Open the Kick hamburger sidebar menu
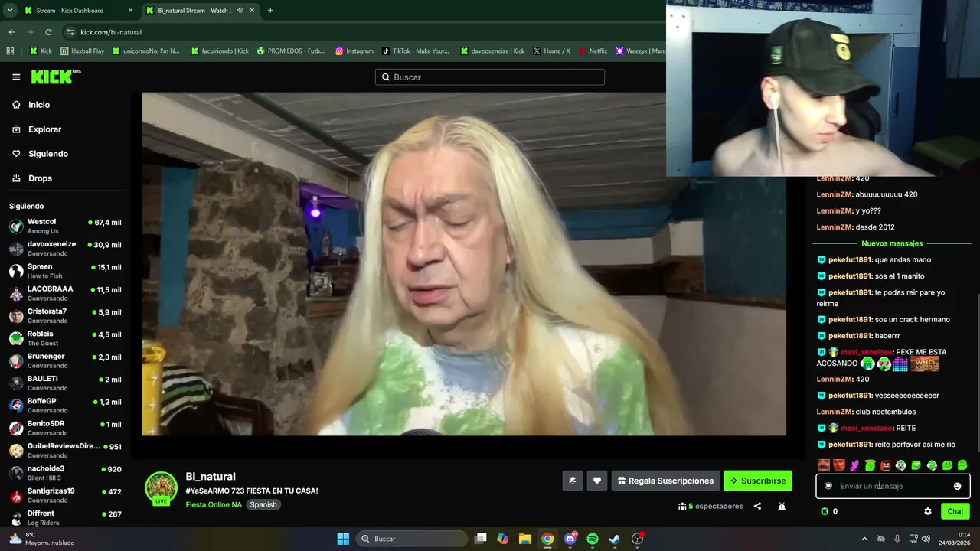 16,77
